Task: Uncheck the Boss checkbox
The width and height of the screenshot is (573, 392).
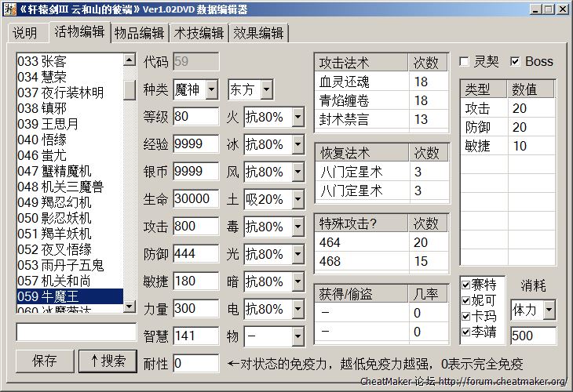Action: pyautogui.click(x=516, y=61)
